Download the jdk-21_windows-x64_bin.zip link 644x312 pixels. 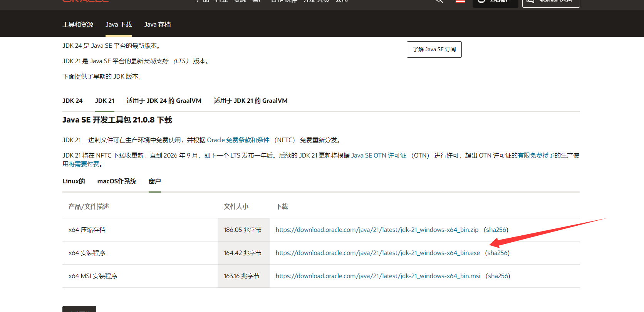click(x=377, y=230)
